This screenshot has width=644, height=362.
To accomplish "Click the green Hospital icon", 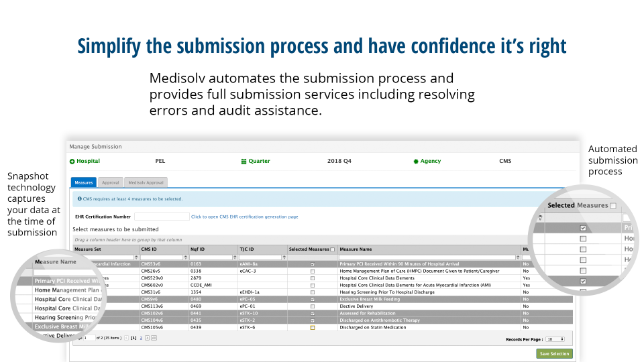I will coord(72,162).
